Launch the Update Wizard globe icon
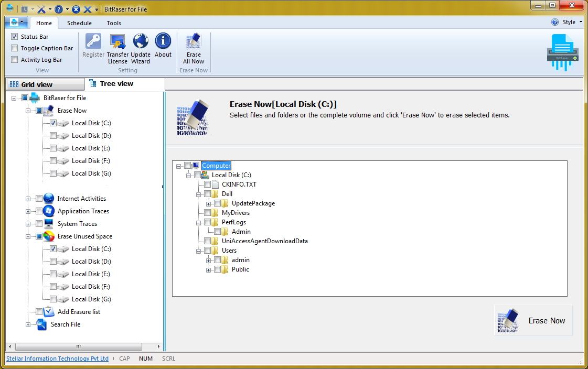 [141, 41]
